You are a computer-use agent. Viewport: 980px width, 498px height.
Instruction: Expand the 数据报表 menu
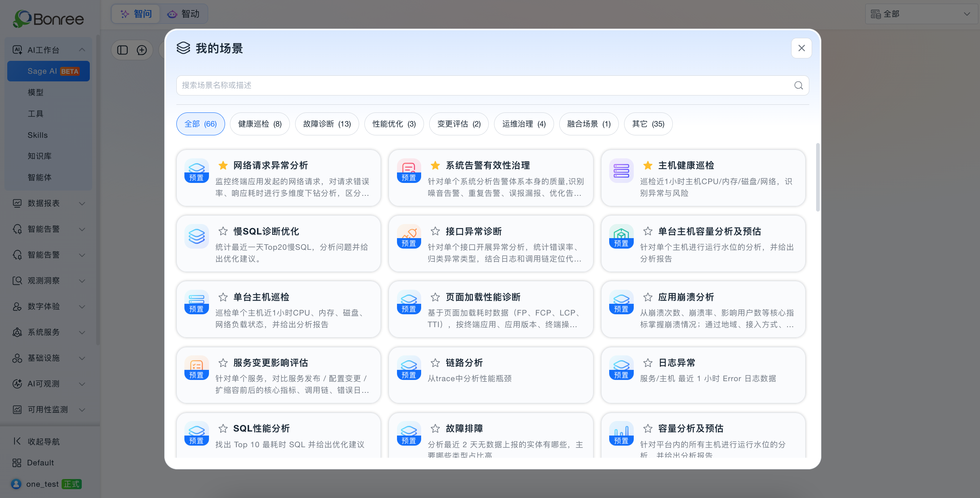click(x=82, y=203)
